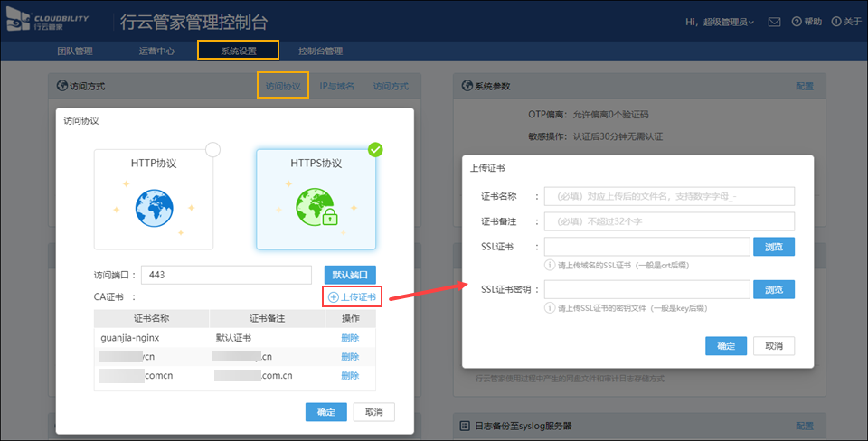
Task: Click the mail envelope icon in header
Action: pos(774,22)
